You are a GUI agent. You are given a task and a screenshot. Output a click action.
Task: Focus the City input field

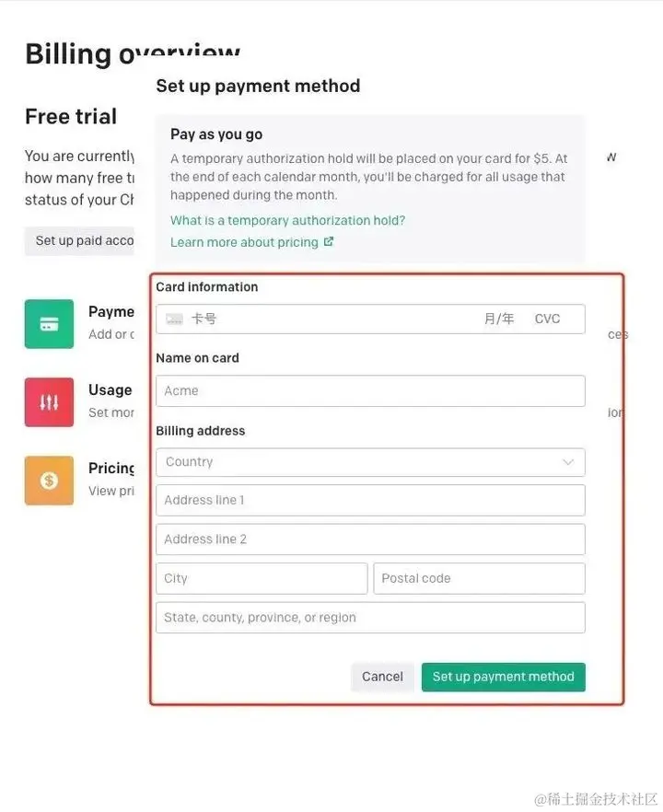click(262, 578)
